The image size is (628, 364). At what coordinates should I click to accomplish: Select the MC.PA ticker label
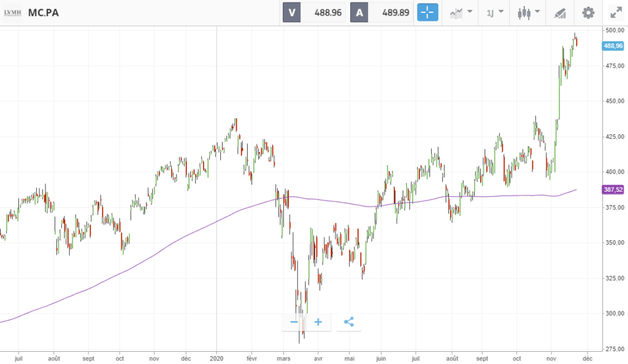tap(44, 13)
